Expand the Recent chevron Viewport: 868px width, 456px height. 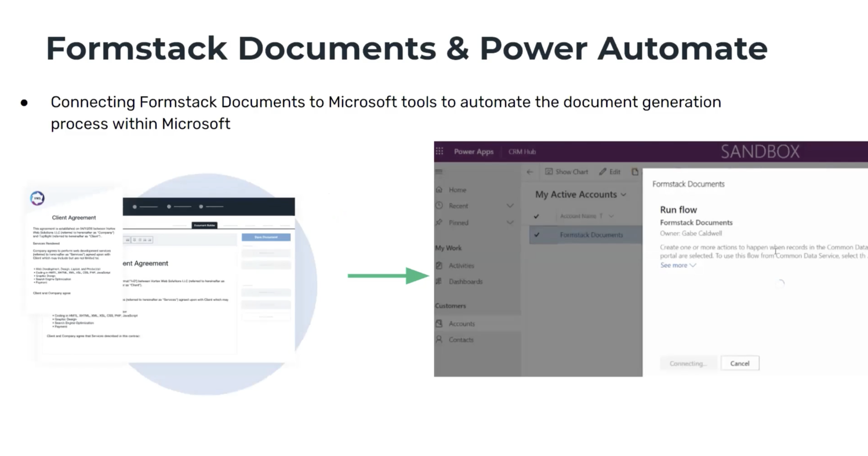point(510,206)
